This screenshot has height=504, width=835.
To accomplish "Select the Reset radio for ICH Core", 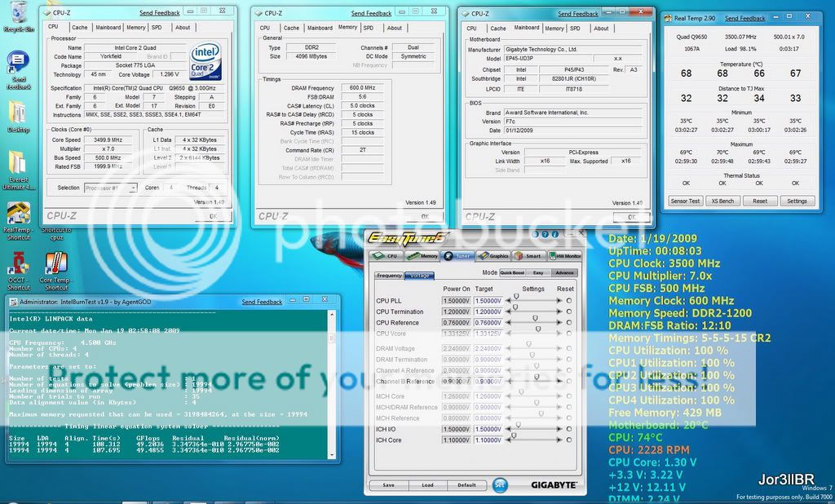I will click(569, 440).
